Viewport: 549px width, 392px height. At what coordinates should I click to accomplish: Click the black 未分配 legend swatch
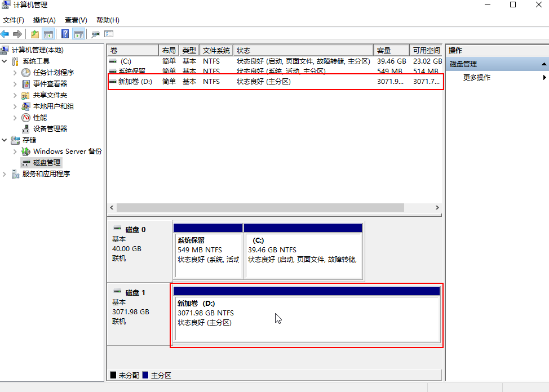click(x=113, y=375)
